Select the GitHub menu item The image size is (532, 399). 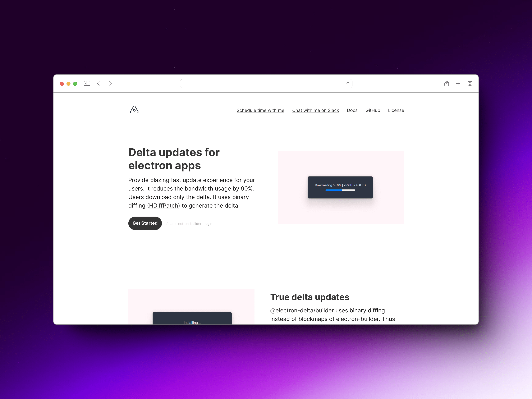click(372, 110)
